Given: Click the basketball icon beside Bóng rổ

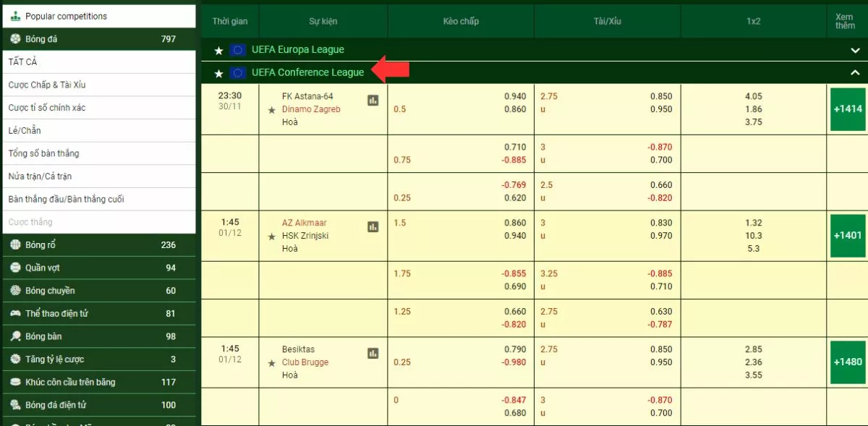Looking at the screenshot, I should [15, 244].
